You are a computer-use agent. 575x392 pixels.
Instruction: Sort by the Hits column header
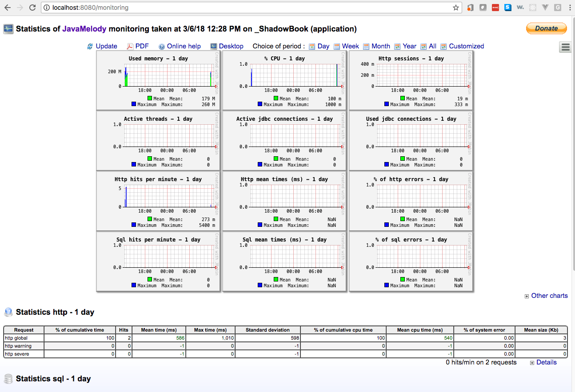[x=124, y=330]
